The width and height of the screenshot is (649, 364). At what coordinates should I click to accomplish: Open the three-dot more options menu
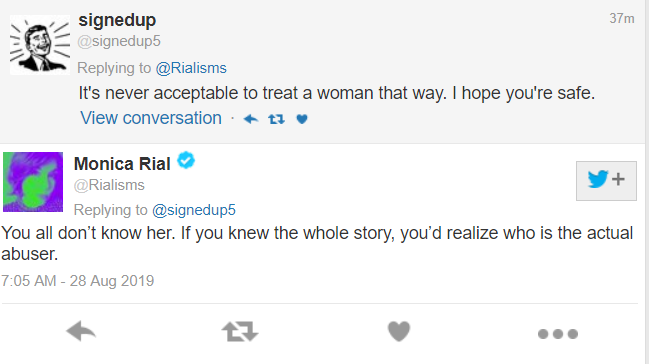pyautogui.click(x=558, y=334)
